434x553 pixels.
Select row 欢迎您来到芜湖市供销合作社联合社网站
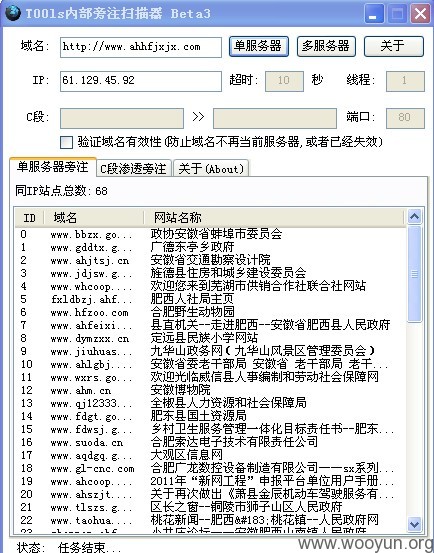[x=211, y=286]
